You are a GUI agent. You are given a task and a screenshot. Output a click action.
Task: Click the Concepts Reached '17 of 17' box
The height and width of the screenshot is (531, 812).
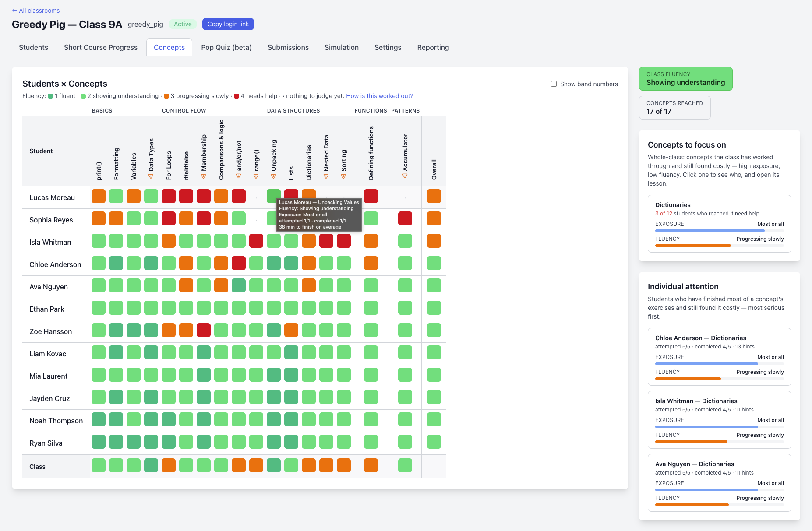tap(675, 108)
